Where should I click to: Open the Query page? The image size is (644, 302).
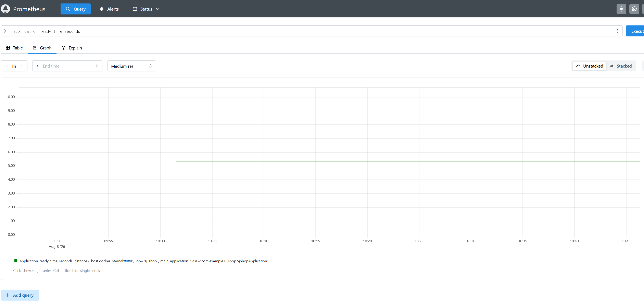click(76, 9)
